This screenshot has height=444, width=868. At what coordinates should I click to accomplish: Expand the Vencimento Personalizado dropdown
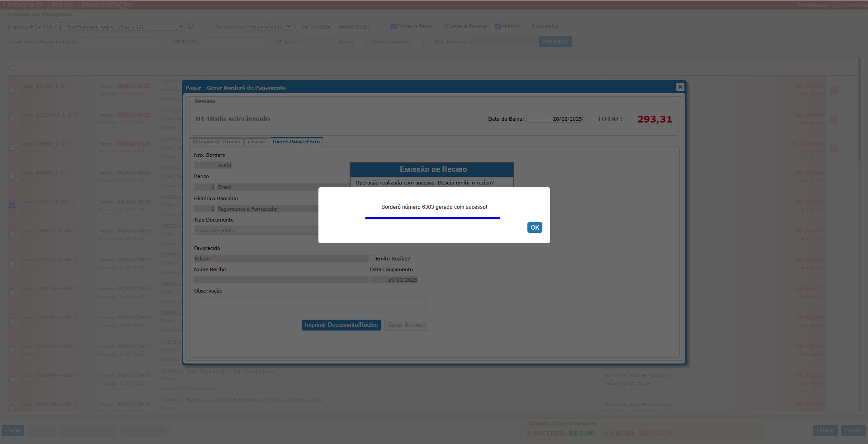pos(270,27)
